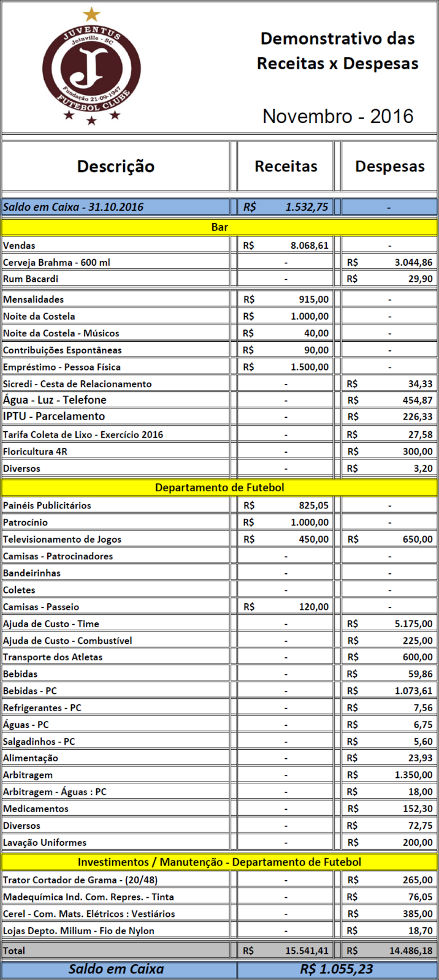Click the 'Contribuições Espontâneas' row label
Screen dimensions: 439x980
point(63,350)
